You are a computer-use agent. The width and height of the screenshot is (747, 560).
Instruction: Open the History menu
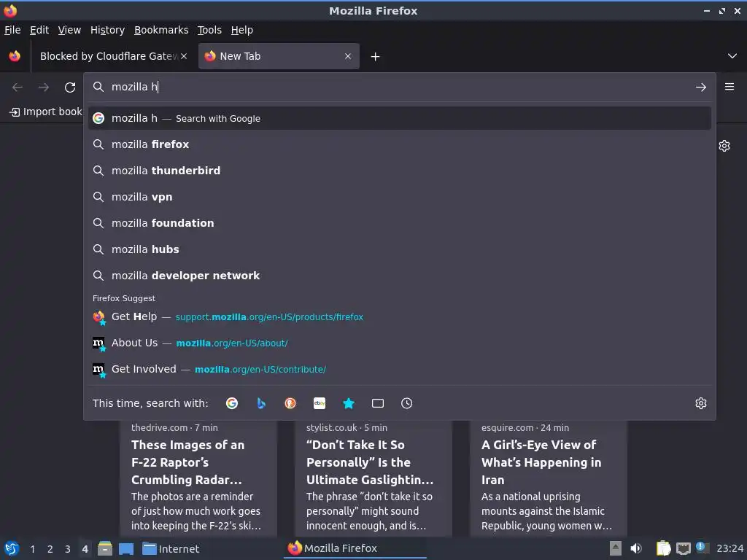[108, 30]
